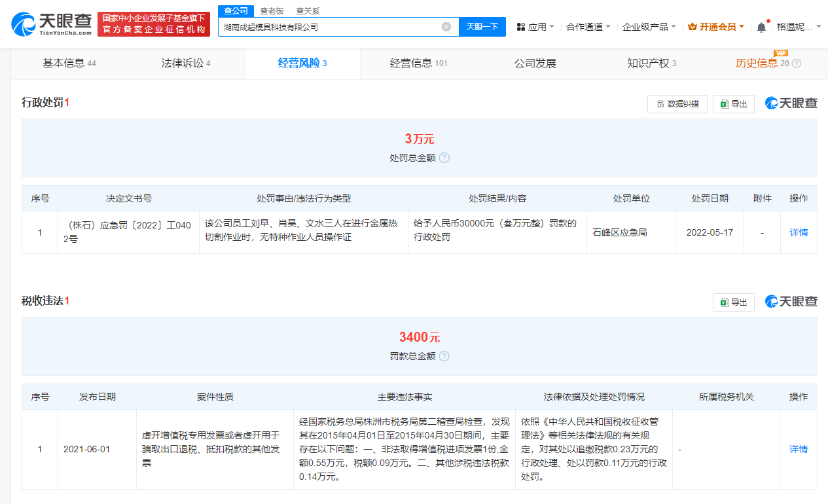Expand the 格温妮 account dropdown
The image size is (828, 504).
[x=795, y=26]
